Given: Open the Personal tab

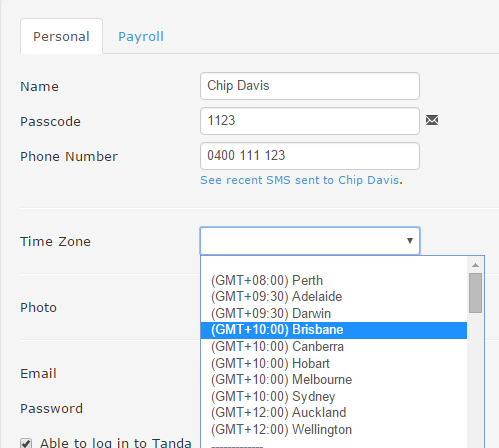Looking at the screenshot, I should click(x=61, y=36).
